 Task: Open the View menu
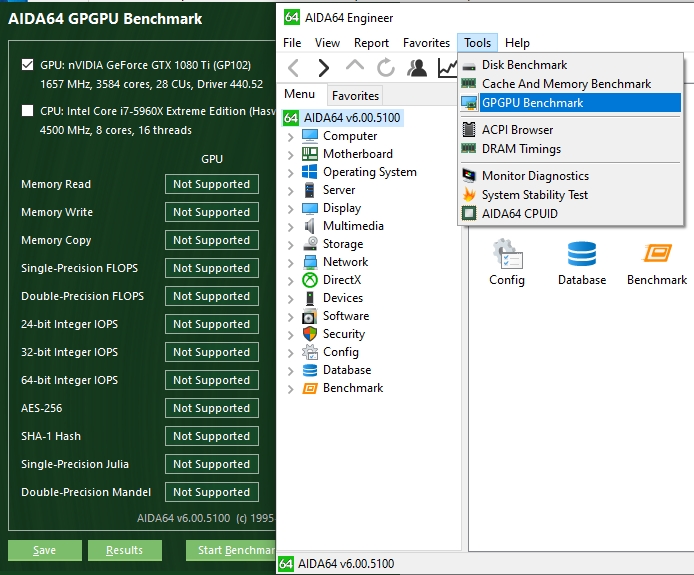tap(328, 43)
